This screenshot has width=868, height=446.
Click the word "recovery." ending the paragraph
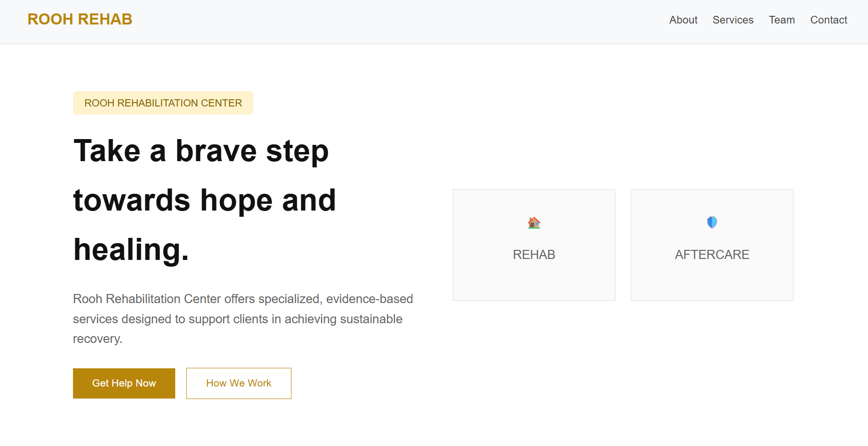point(97,339)
